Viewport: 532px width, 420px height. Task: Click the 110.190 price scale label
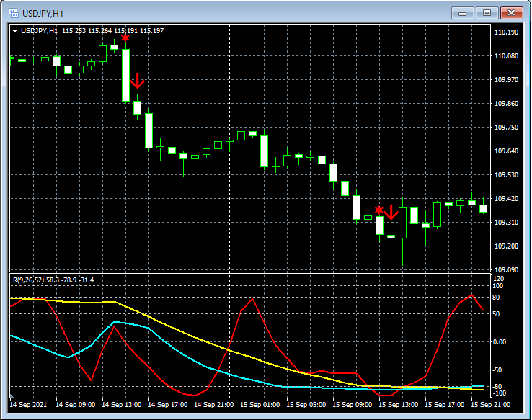(507, 32)
